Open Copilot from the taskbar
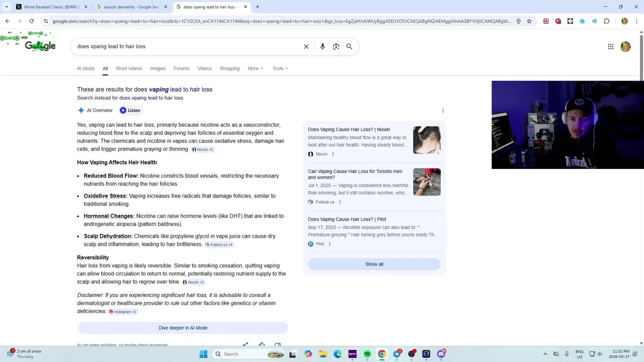Viewport: 644px width, 362px height. 308,354
